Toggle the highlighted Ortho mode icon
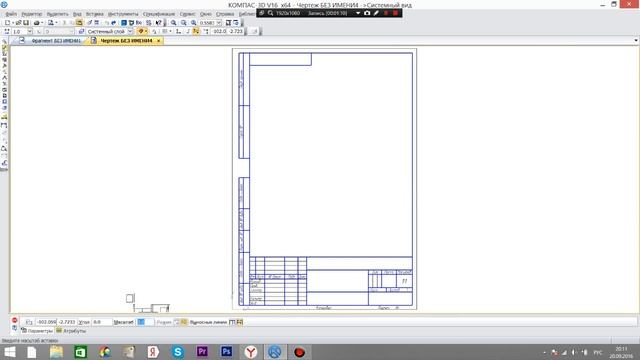Viewport: 640px width, 360px height. [196, 31]
